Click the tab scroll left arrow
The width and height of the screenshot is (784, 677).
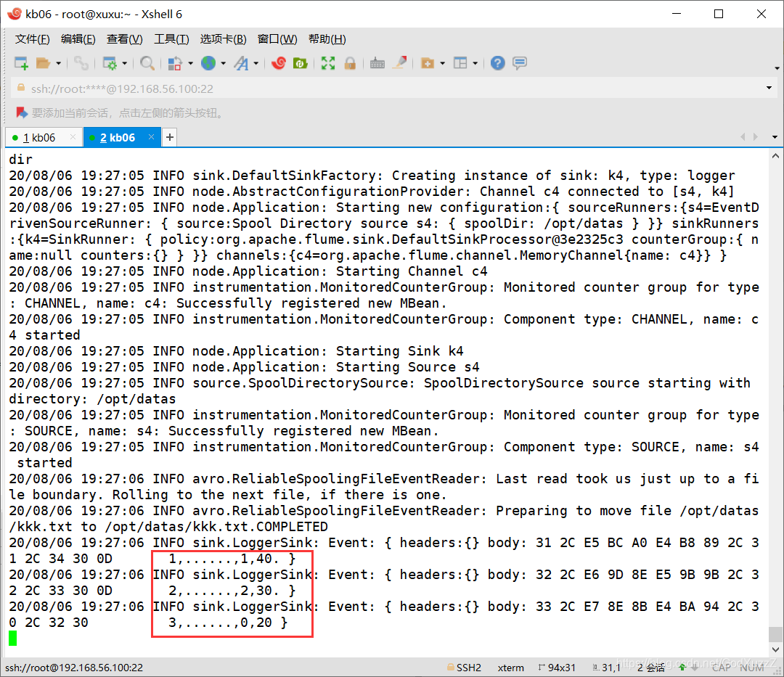(x=743, y=137)
